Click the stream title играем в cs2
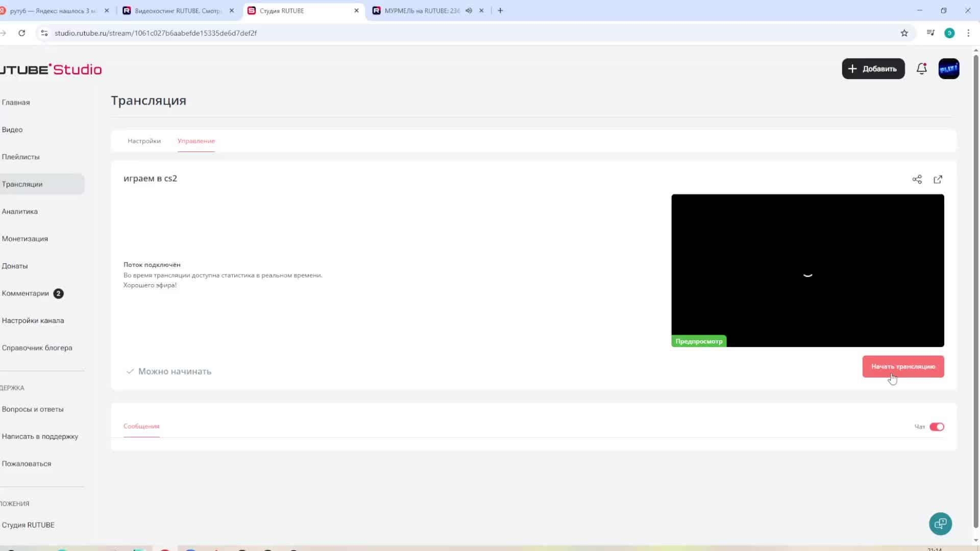 click(x=150, y=179)
